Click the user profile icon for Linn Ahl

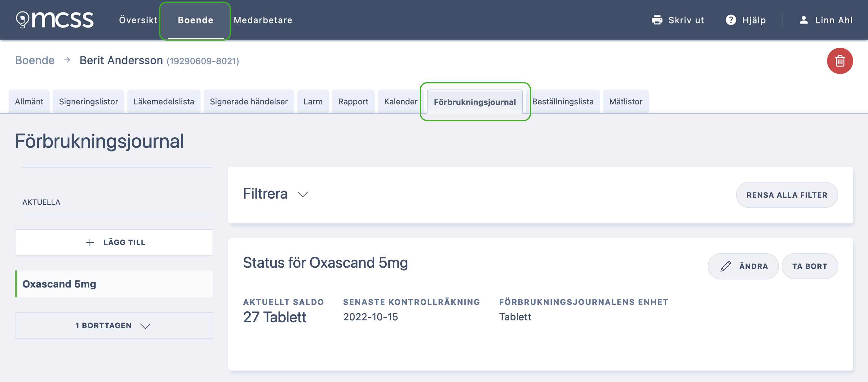tap(804, 20)
